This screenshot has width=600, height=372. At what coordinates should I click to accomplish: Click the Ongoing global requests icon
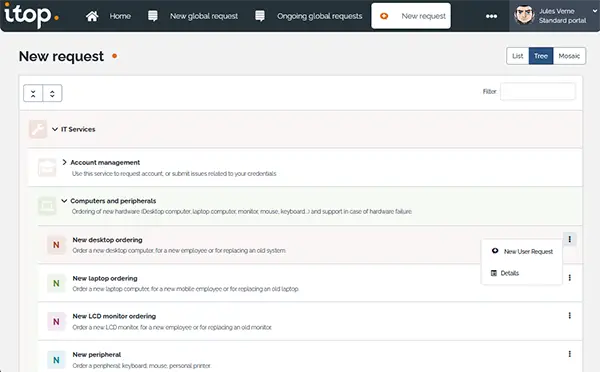click(x=260, y=16)
